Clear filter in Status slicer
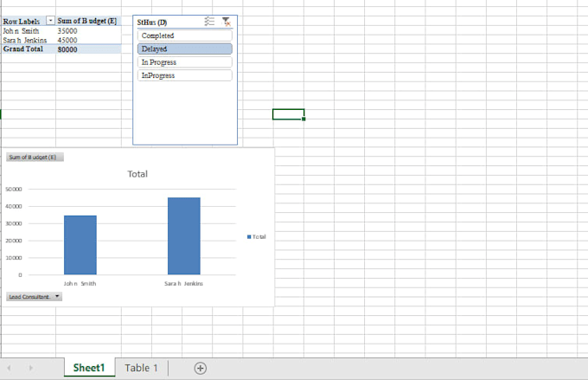The image size is (588, 380). tap(227, 22)
